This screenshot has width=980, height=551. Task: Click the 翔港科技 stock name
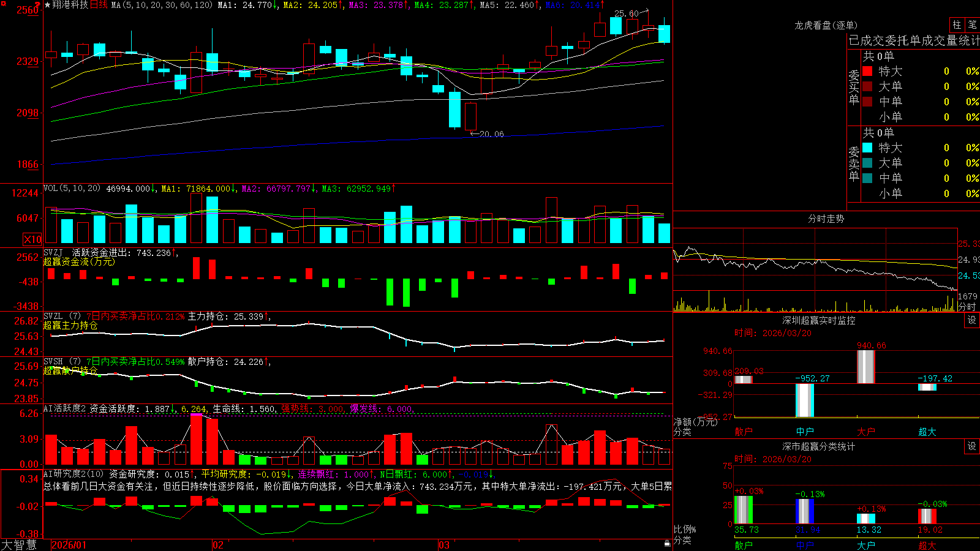pyautogui.click(x=70, y=5)
